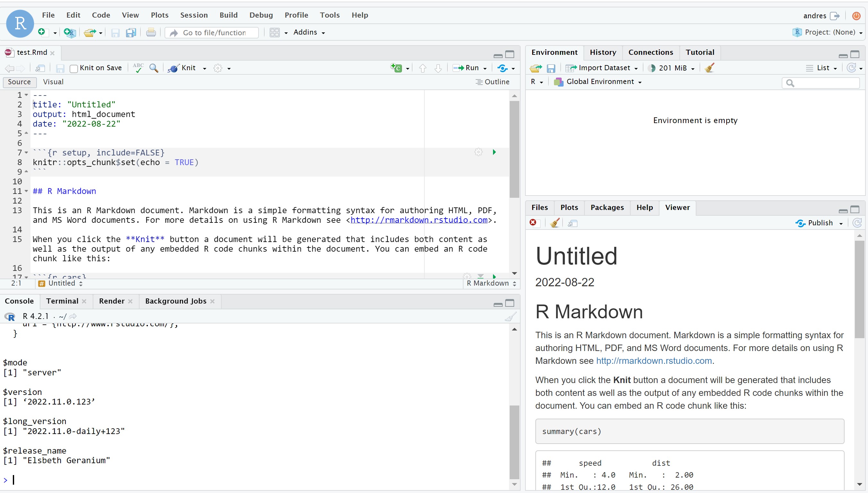The image size is (868, 493).
Task: Click the Show in New Window icon in editor
Action: [x=40, y=68]
